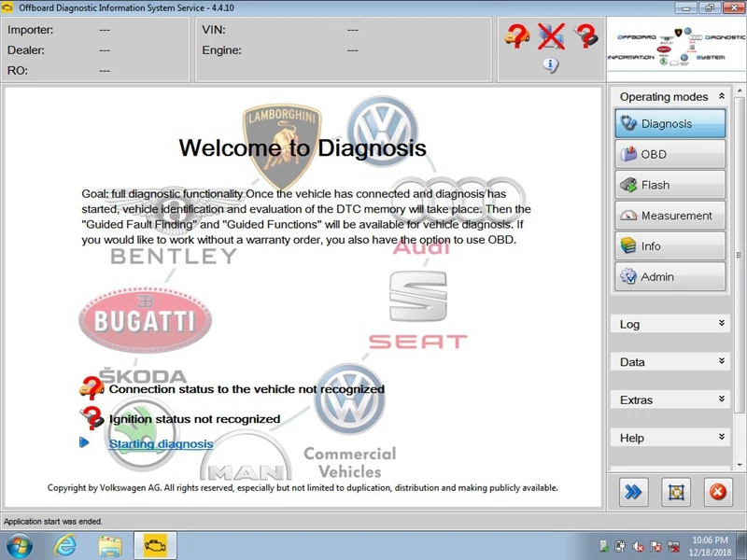This screenshot has height=560, width=747.
Task: Click the sidebar scroll down arrow
Action: (740, 465)
